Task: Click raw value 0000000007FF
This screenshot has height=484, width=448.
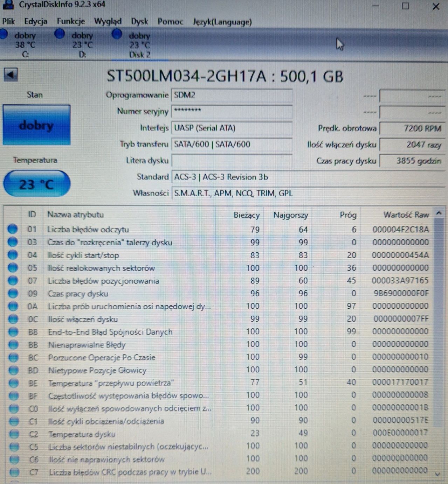Action: tap(401, 319)
